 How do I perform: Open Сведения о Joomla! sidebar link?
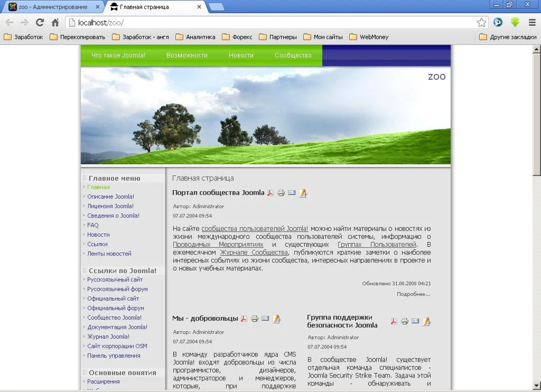pyautogui.click(x=113, y=216)
